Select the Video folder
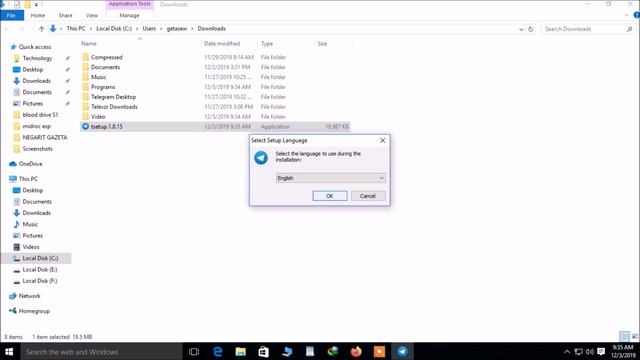Screen dimensions: 640x360 98,116
